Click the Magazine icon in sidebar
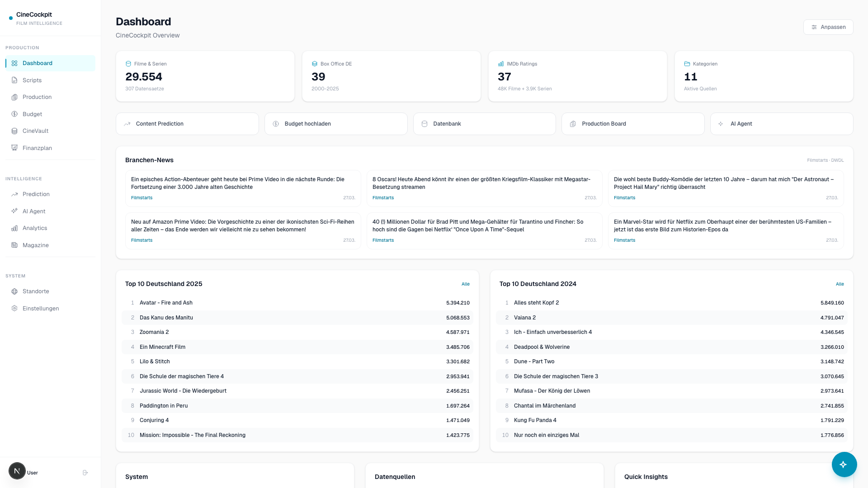This screenshot has height=488, width=868. tap(14, 245)
